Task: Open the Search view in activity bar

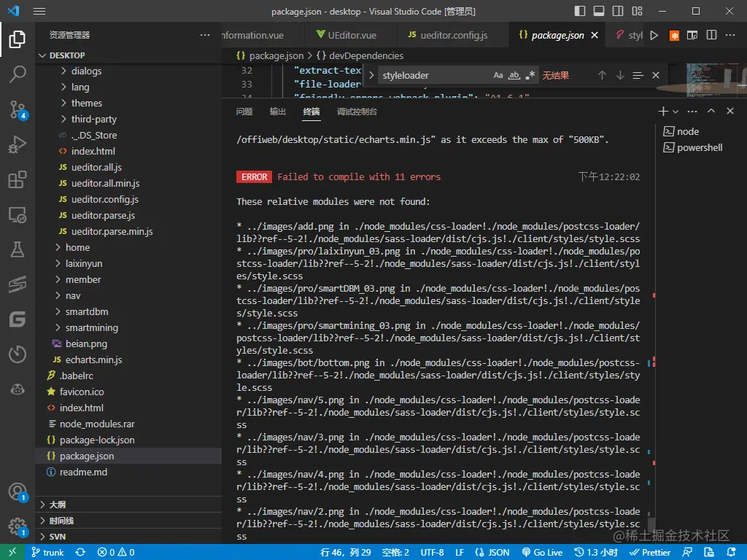Action: click(x=18, y=74)
